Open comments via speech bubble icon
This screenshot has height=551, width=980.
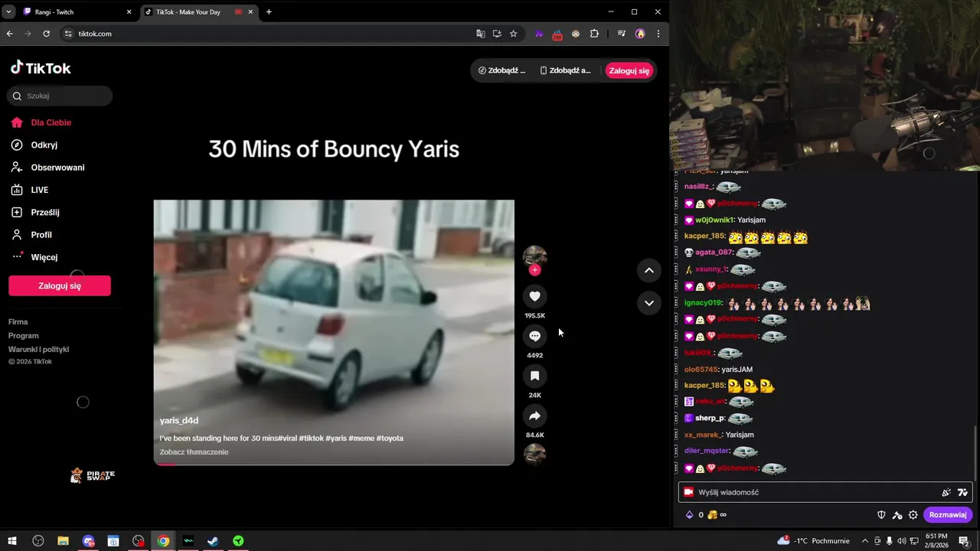[x=534, y=336]
